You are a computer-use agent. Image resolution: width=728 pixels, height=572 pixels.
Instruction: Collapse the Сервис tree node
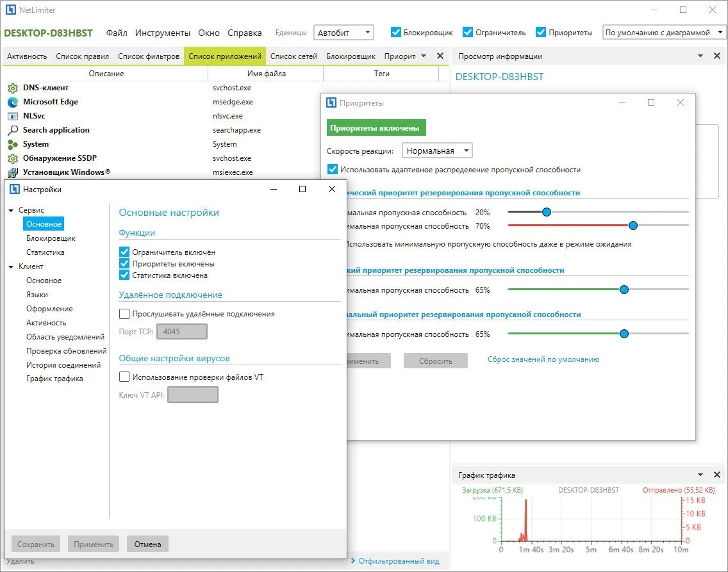coord(11,210)
